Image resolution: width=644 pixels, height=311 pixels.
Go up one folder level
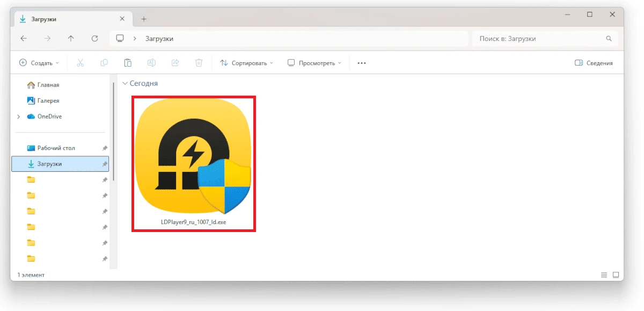pos(71,39)
